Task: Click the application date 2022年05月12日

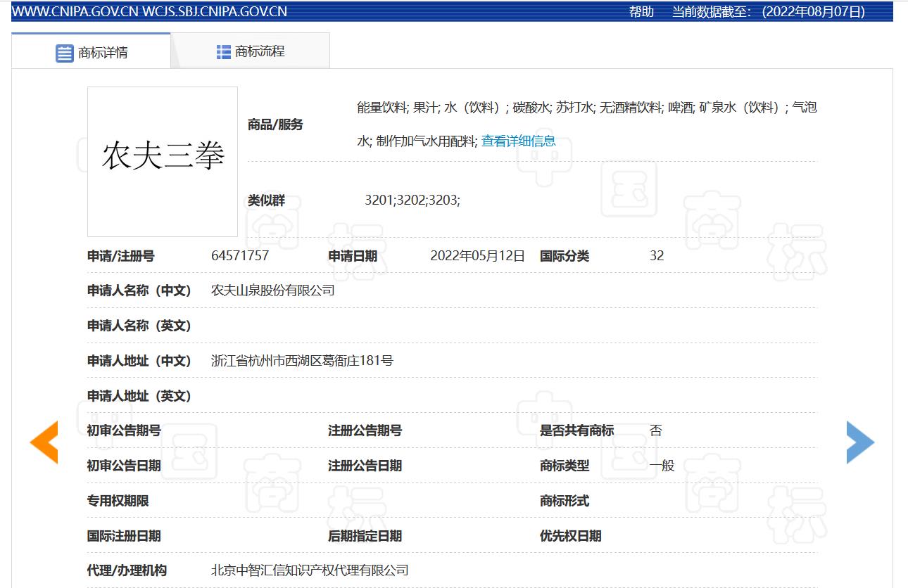Action: pos(477,256)
